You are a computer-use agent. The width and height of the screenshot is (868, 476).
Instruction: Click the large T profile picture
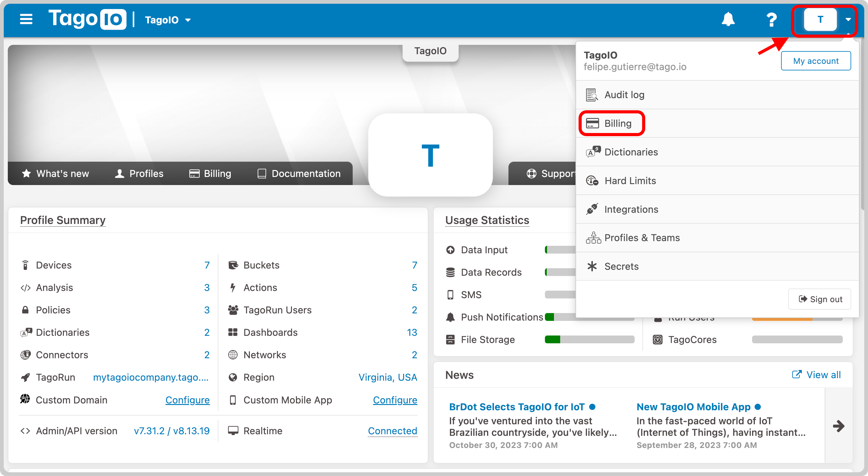coord(430,155)
